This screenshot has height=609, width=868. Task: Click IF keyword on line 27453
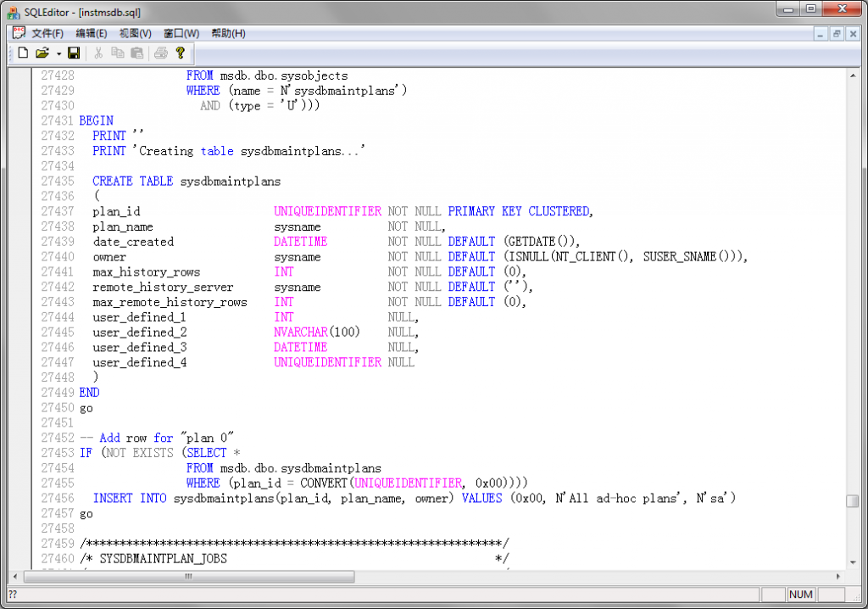pos(86,453)
